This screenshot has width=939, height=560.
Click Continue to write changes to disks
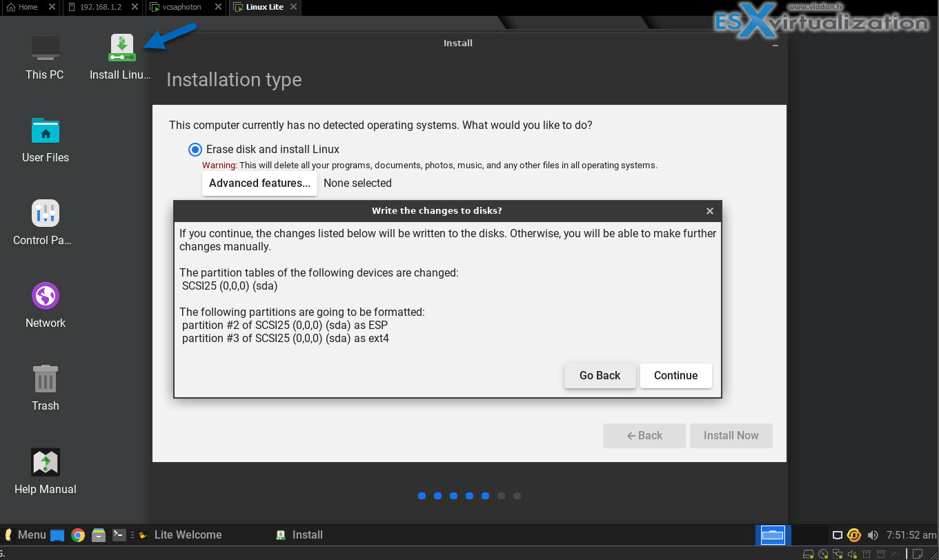point(675,375)
